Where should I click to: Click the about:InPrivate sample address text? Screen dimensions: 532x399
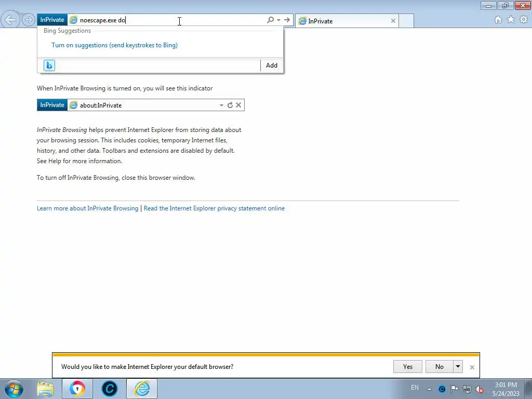click(x=101, y=105)
